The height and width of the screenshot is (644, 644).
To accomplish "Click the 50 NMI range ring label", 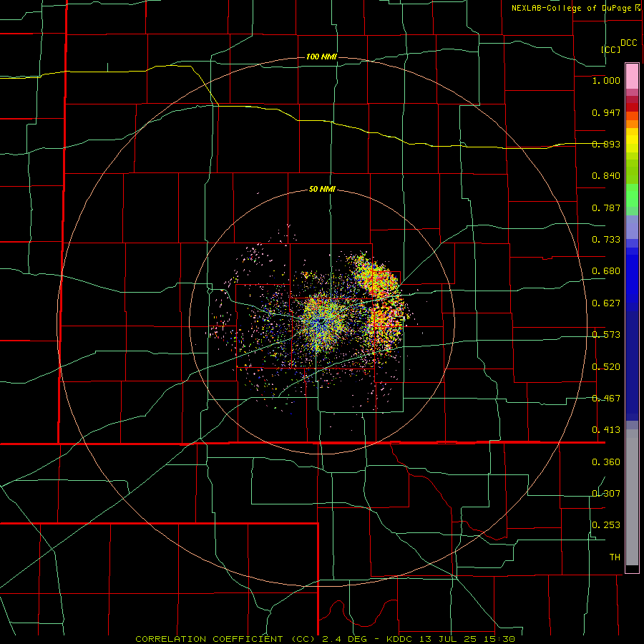I will point(322,190).
